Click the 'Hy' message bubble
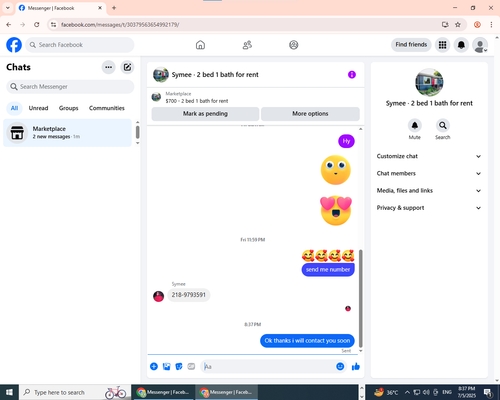 point(346,141)
